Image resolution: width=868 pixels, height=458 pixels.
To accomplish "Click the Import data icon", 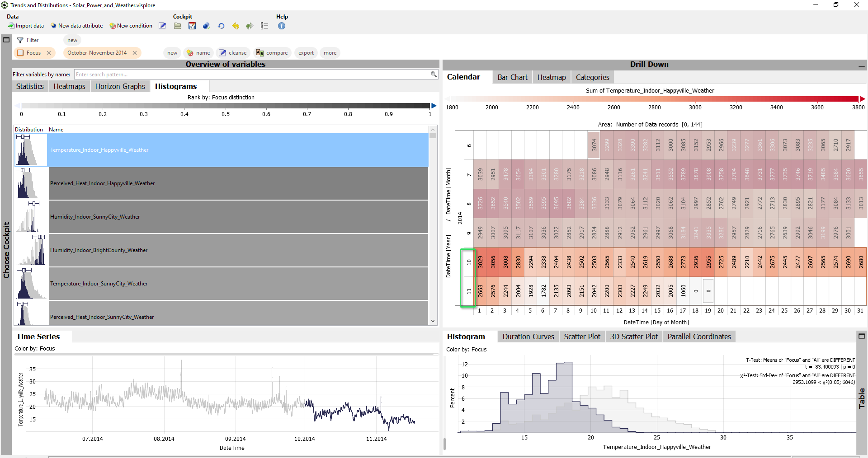I will point(11,26).
